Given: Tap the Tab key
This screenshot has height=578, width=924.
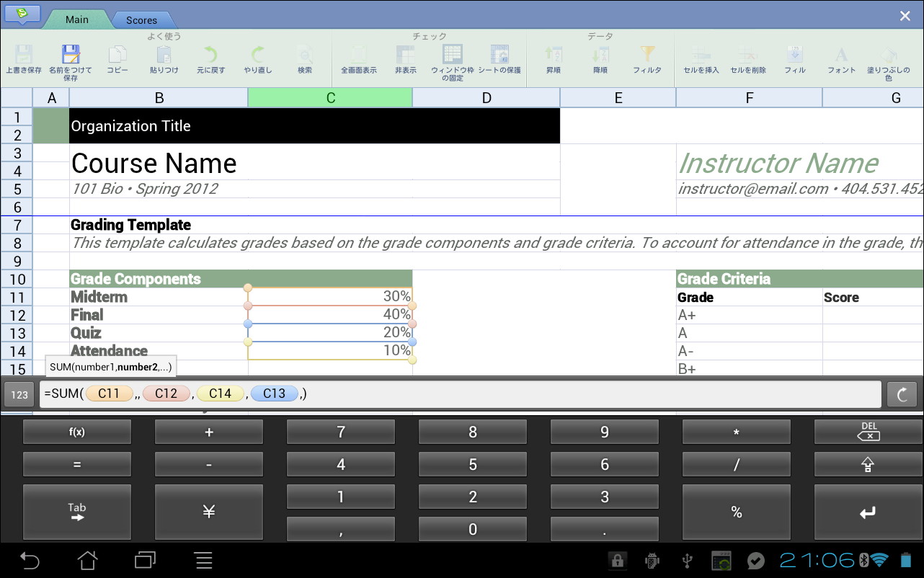Looking at the screenshot, I should tap(77, 512).
